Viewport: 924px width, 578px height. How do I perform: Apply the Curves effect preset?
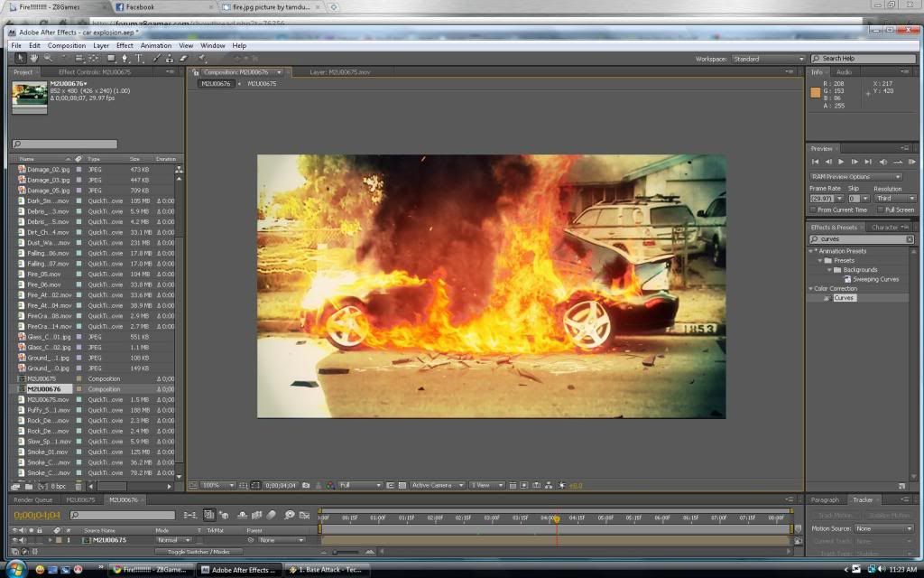(844, 297)
